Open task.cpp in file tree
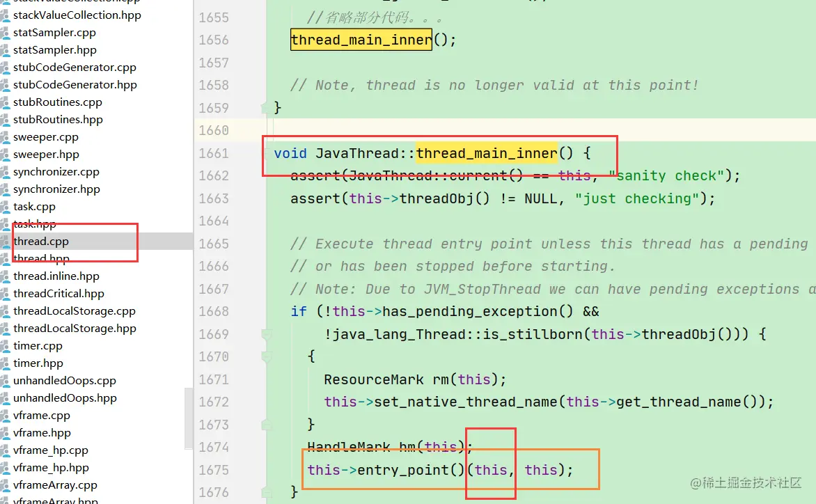Viewport: 816px width, 504px height. point(34,207)
